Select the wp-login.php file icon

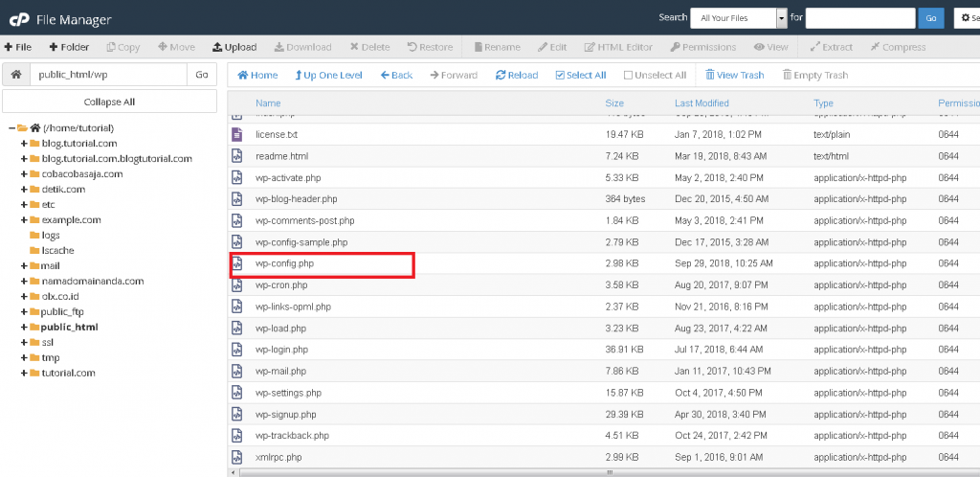click(237, 350)
